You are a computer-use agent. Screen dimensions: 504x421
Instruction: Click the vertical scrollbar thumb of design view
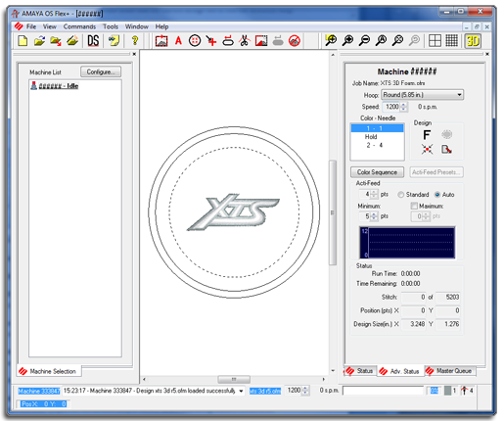[x=333, y=212]
